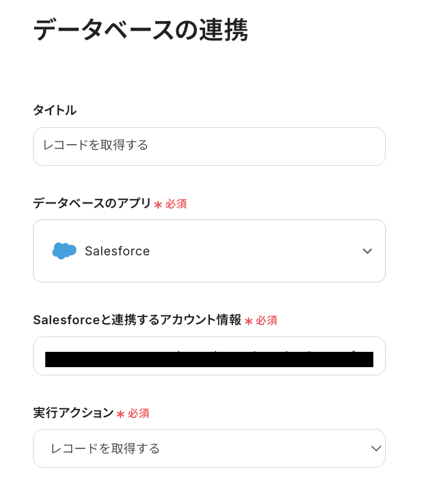Viewport: 448px width, 486px height.
Task: Click the red asterisk beside 実行アクション
Action: [121, 414]
